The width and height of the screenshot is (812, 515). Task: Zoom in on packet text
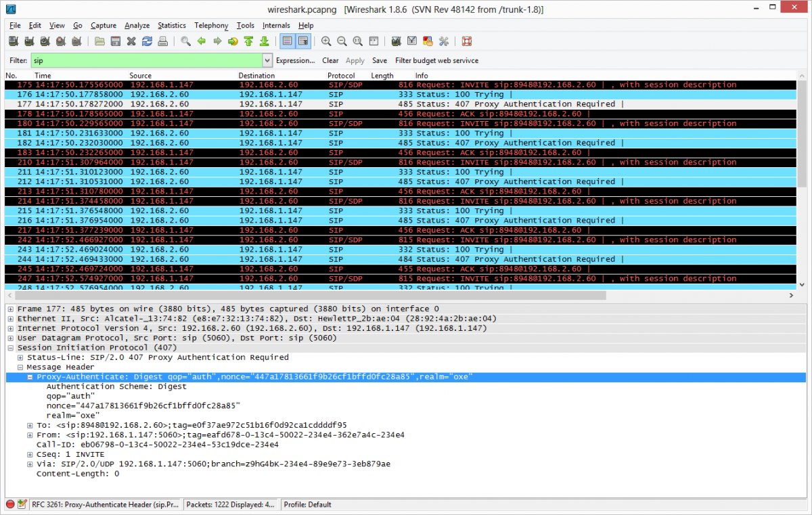pyautogui.click(x=326, y=41)
